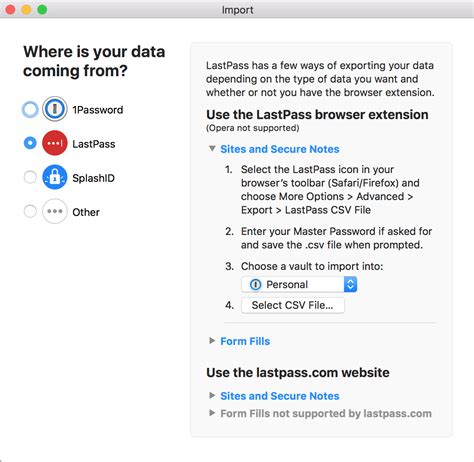Click the Other label text

click(86, 212)
